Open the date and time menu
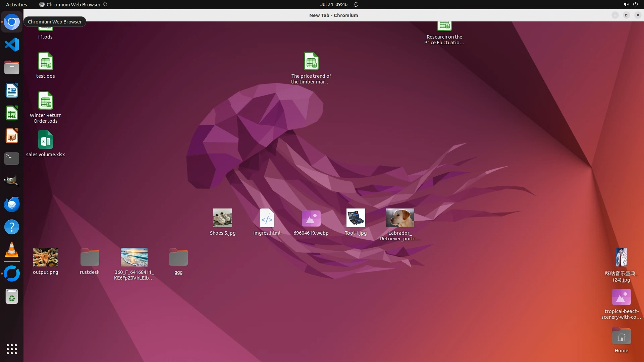Image resolution: width=644 pixels, height=362 pixels. point(333,4)
